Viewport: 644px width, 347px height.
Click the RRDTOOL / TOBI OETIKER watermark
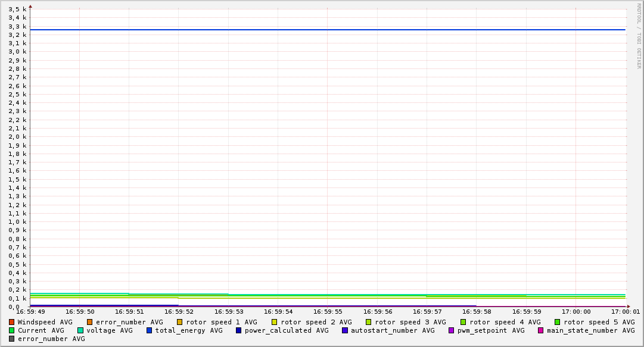point(639,36)
